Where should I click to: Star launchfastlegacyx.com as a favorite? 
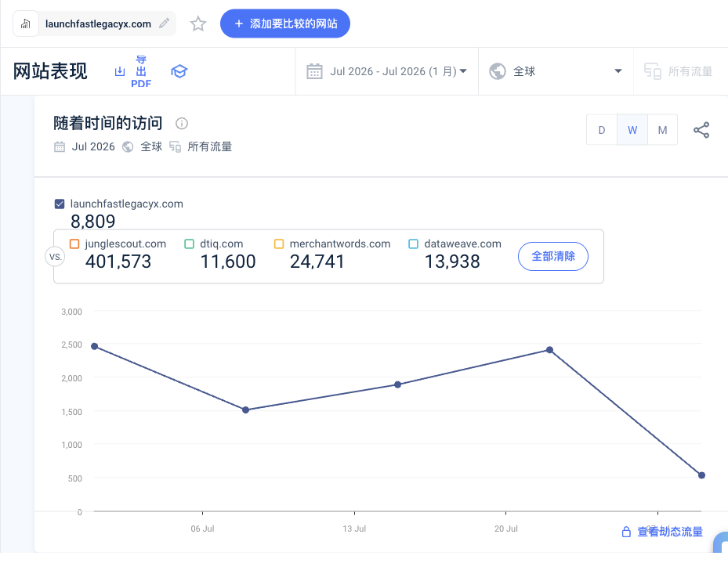198,23
